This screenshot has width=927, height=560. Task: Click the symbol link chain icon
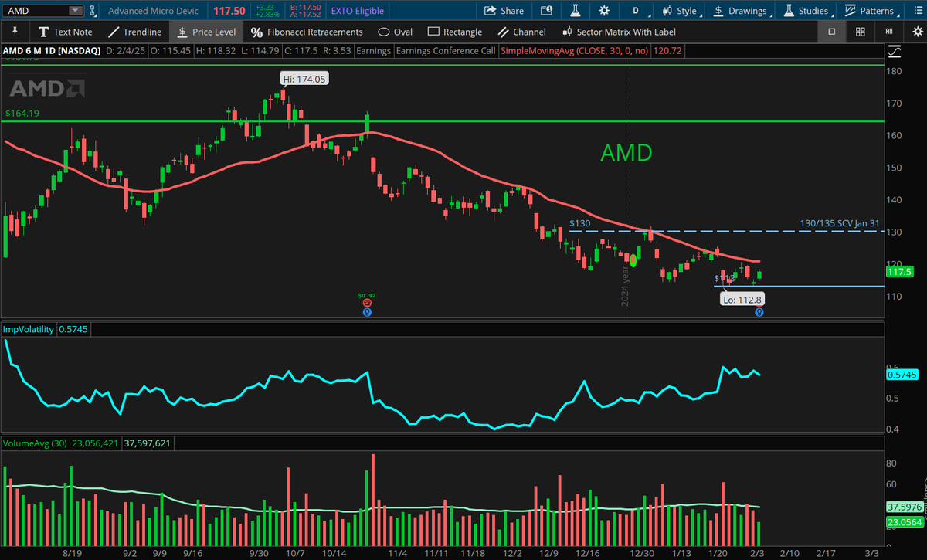pos(93,11)
